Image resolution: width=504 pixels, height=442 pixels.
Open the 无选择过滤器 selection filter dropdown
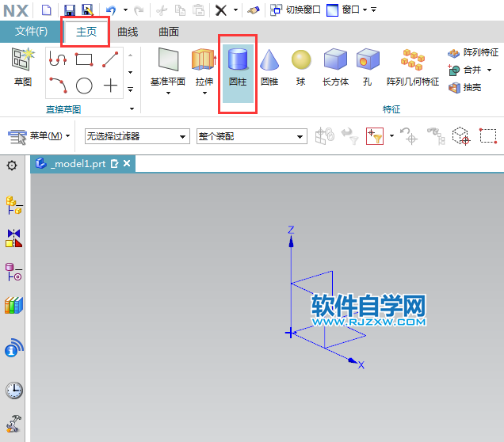[137, 136]
